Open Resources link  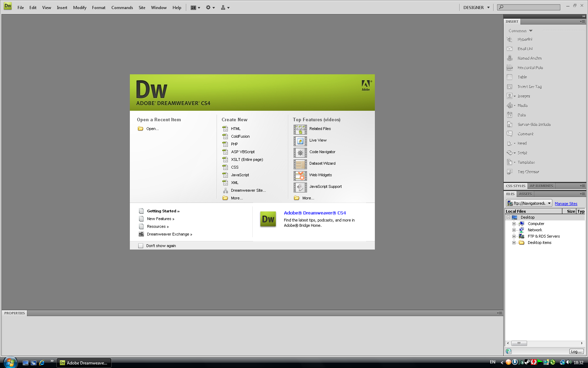(x=158, y=226)
